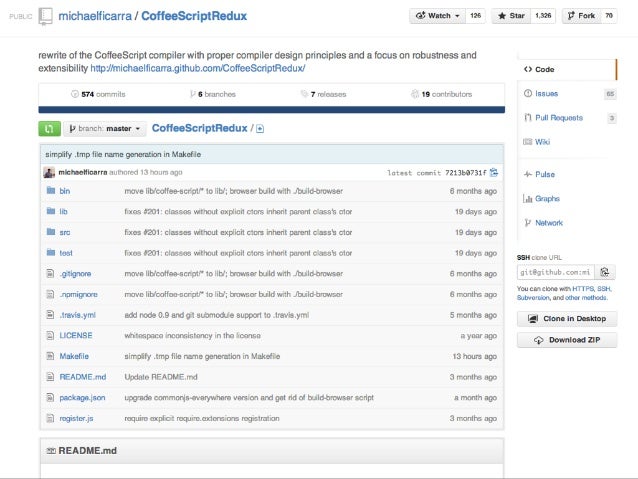The width and height of the screenshot is (638, 479).
Task: Click the 70 forks count
Action: 609,16
